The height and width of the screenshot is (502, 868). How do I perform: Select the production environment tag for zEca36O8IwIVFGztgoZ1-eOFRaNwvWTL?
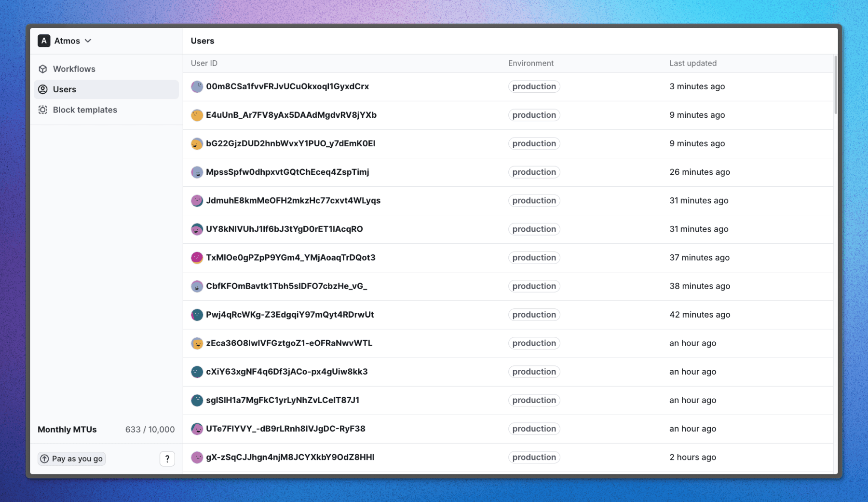pos(534,343)
